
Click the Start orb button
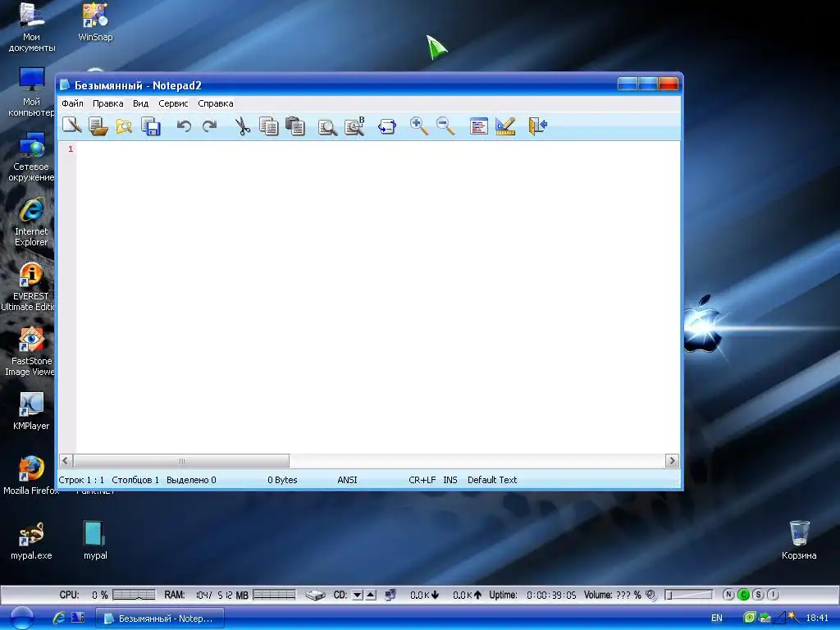[x=22, y=618]
